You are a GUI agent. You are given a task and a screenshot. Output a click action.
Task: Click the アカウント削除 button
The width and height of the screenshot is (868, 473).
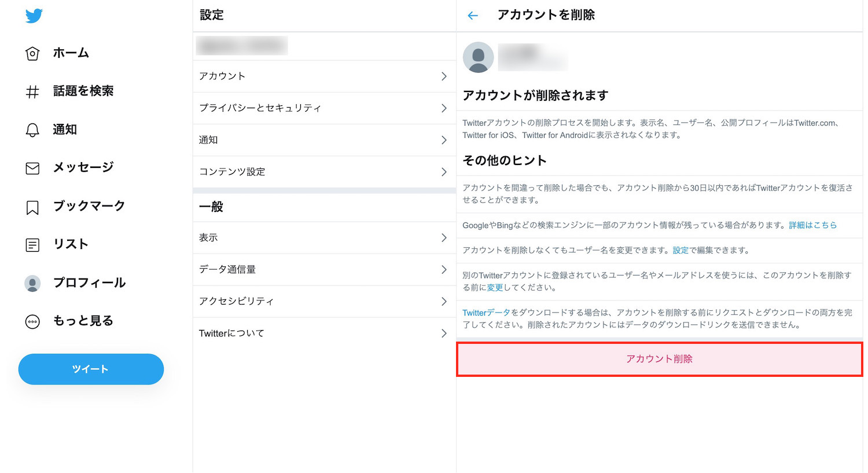click(x=659, y=359)
